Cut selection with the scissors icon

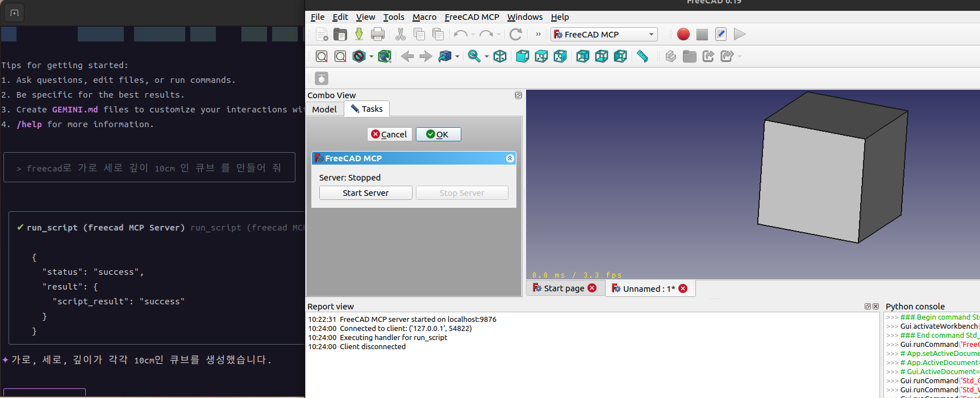401,34
